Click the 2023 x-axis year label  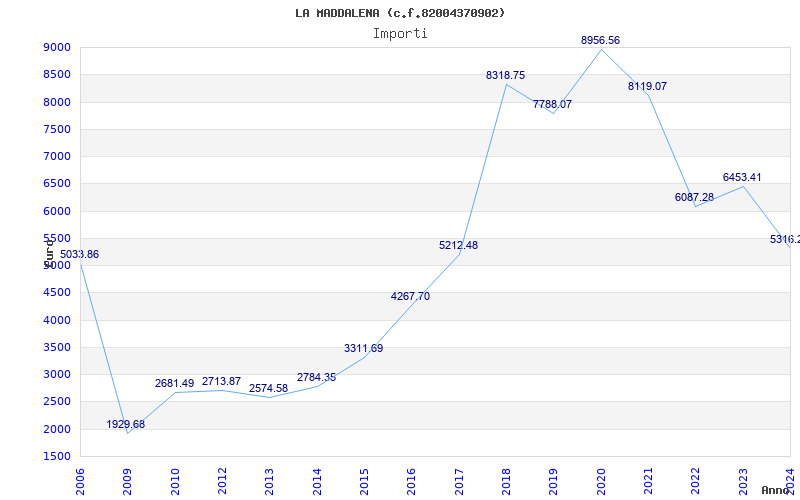[743, 482]
